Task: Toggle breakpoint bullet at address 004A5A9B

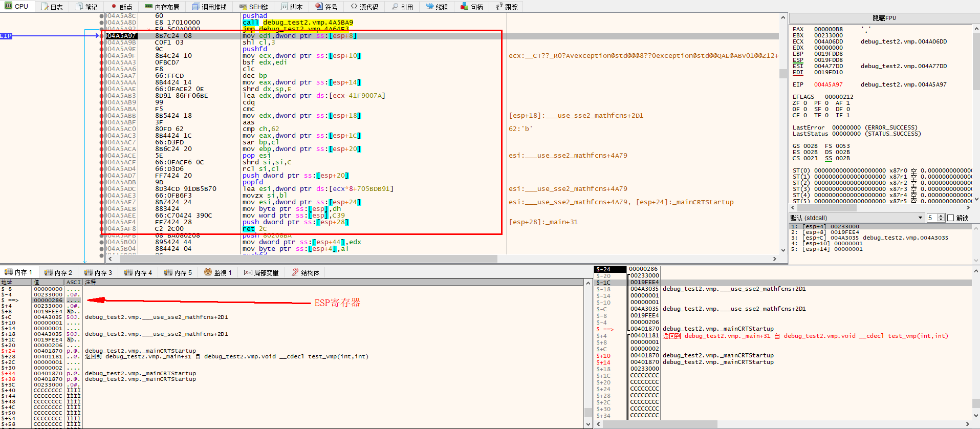Action: [102, 42]
